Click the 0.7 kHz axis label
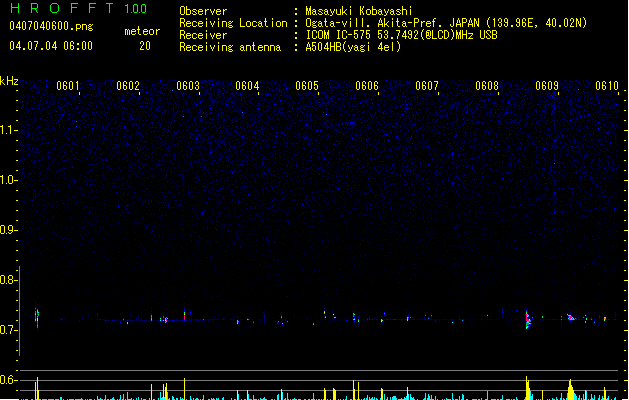 (7, 330)
